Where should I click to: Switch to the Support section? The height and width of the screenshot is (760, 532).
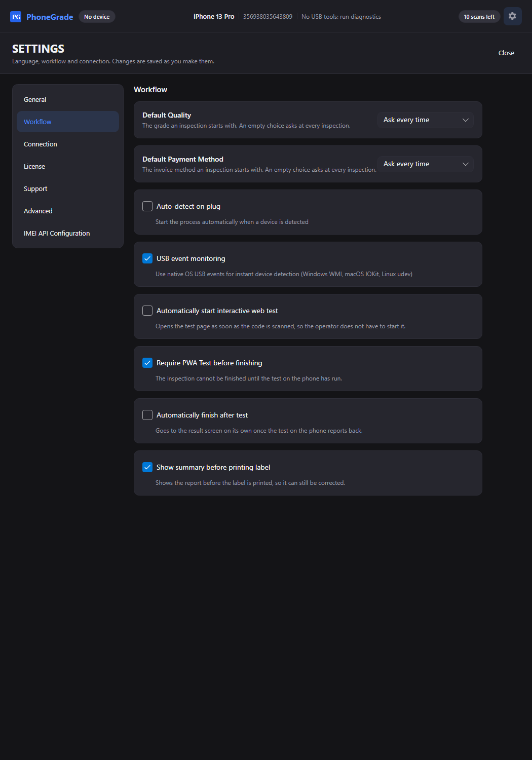(x=68, y=189)
